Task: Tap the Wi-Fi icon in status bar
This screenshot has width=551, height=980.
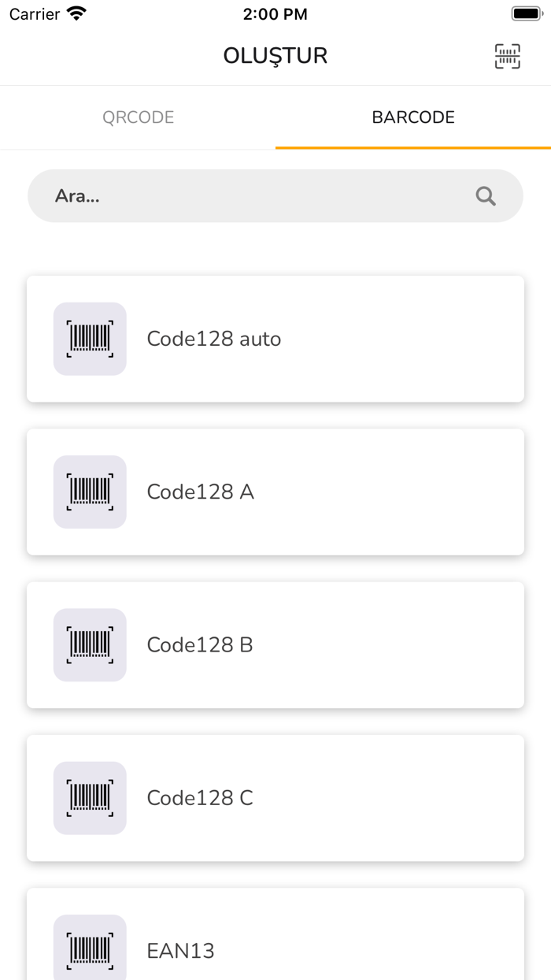Action: 73,13
